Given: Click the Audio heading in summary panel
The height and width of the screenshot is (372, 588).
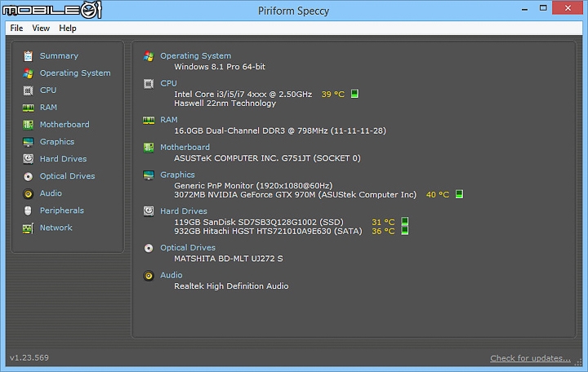Looking at the screenshot, I should pyautogui.click(x=171, y=275).
